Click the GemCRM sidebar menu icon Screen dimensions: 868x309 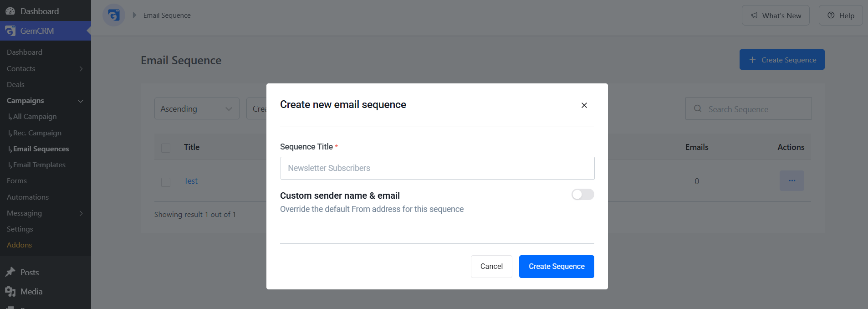(10, 31)
